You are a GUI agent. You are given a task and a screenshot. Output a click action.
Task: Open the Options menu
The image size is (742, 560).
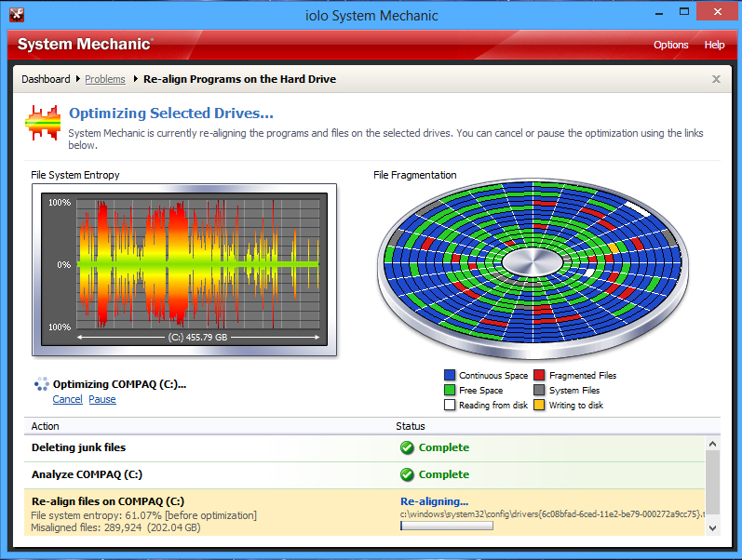coord(670,45)
